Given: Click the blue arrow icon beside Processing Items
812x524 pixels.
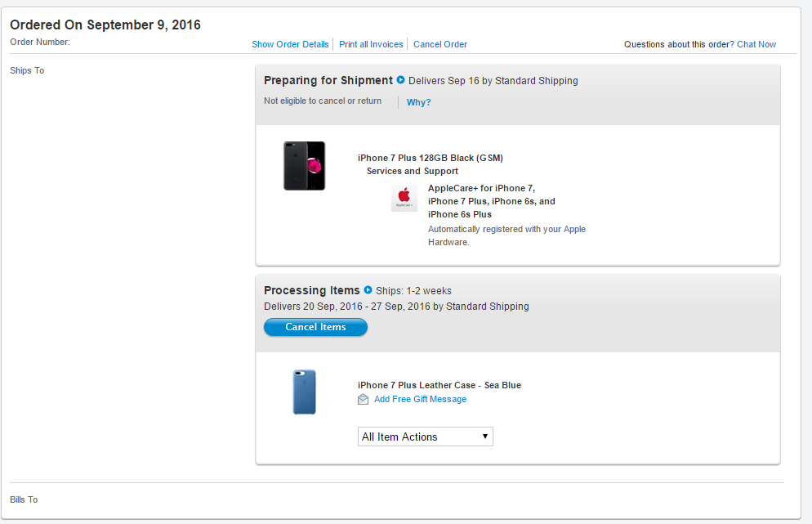Looking at the screenshot, I should click(x=368, y=289).
